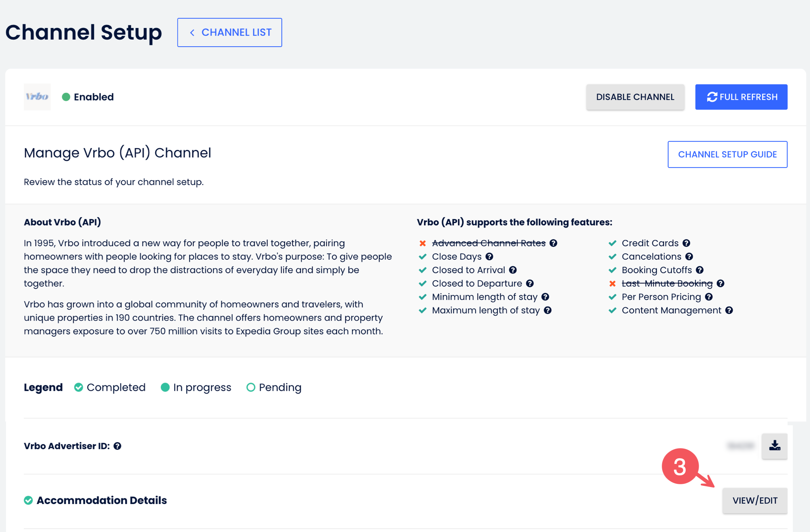This screenshot has width=810, height=532.
Task: Open help tooltip for Credit Cards
Action: point(686,243)
